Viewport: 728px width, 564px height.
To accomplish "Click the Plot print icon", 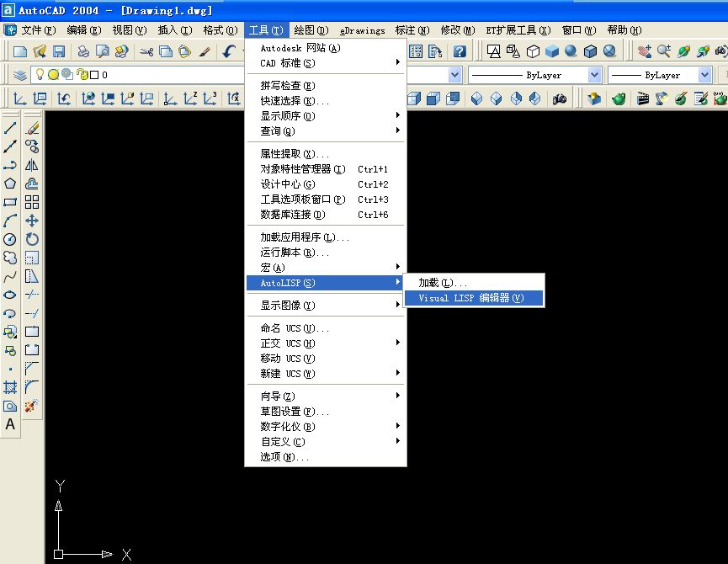I will pos(83,51).
